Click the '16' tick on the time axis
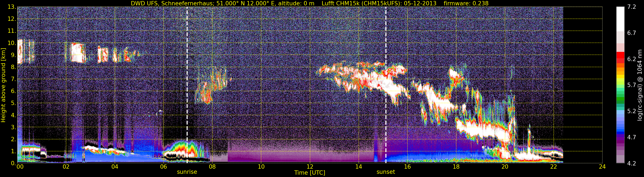 [x=407, y=167]
